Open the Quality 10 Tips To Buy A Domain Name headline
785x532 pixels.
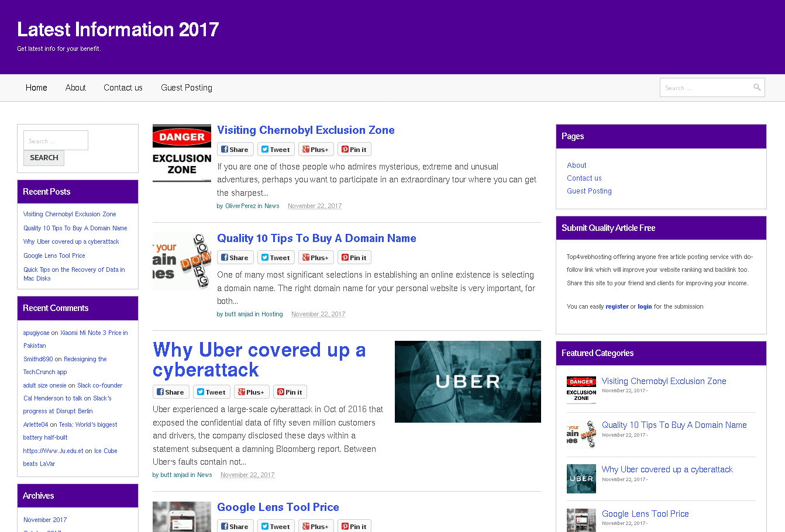[x=316, y=238]
